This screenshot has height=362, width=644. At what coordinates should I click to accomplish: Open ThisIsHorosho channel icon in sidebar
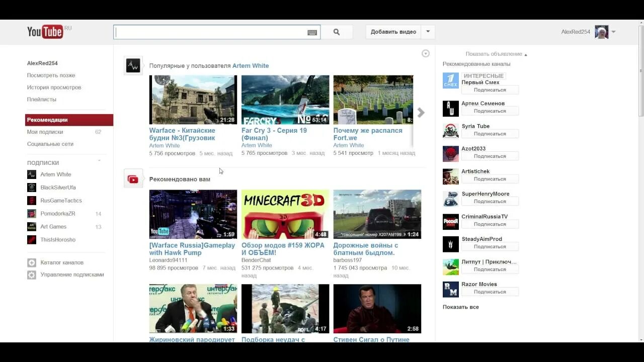click(x=32, y=240)
